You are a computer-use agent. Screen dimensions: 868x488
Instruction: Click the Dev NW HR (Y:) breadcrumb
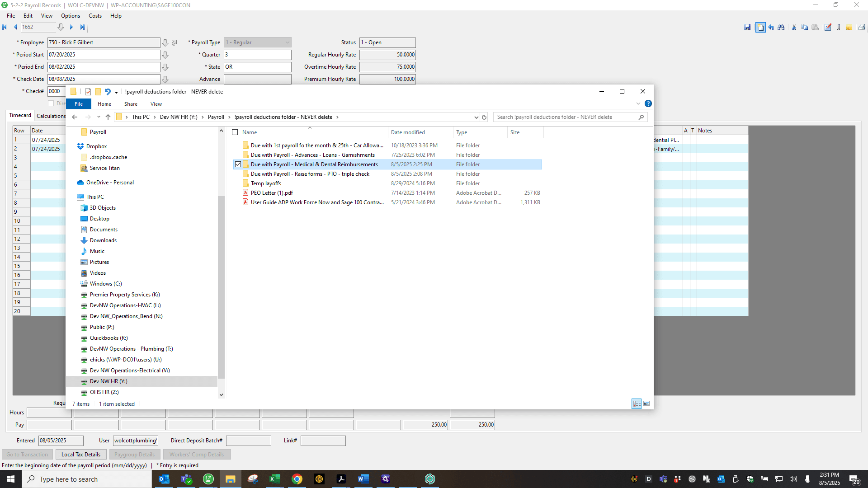pos(179,117)
